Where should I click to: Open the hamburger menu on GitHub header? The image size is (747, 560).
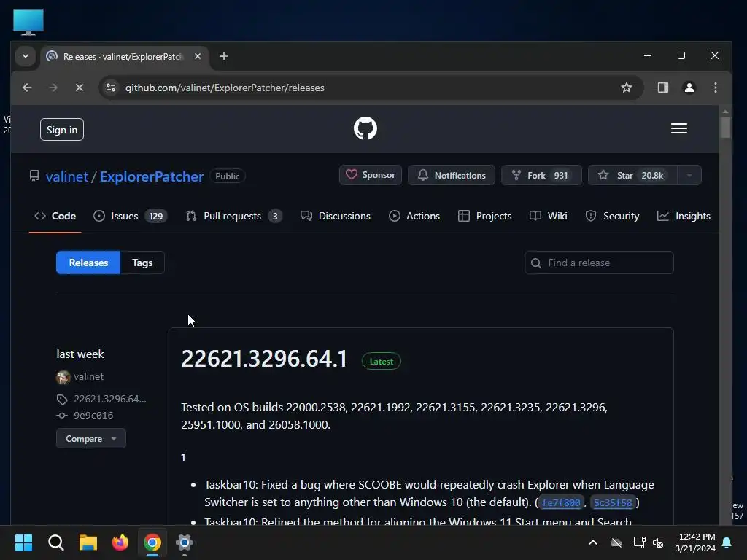point(679,128)
